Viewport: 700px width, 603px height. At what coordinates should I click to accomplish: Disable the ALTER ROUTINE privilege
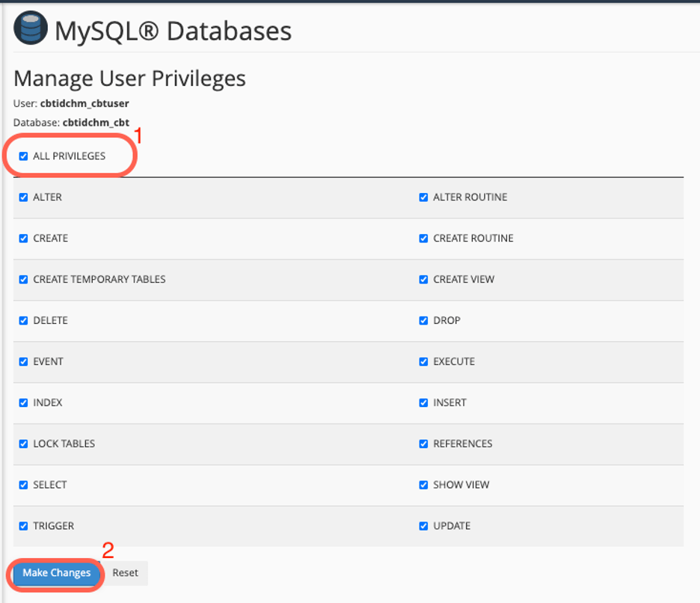click(x=424, y=197)
